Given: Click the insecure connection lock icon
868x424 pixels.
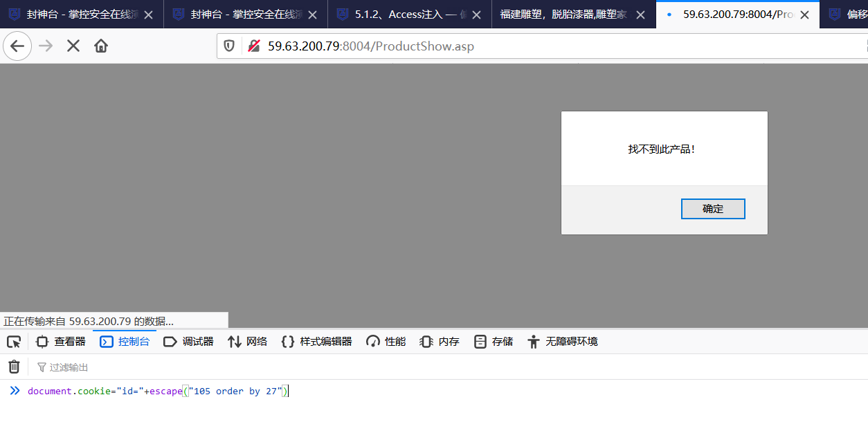Looking at the screenshot, I should 253,46.
